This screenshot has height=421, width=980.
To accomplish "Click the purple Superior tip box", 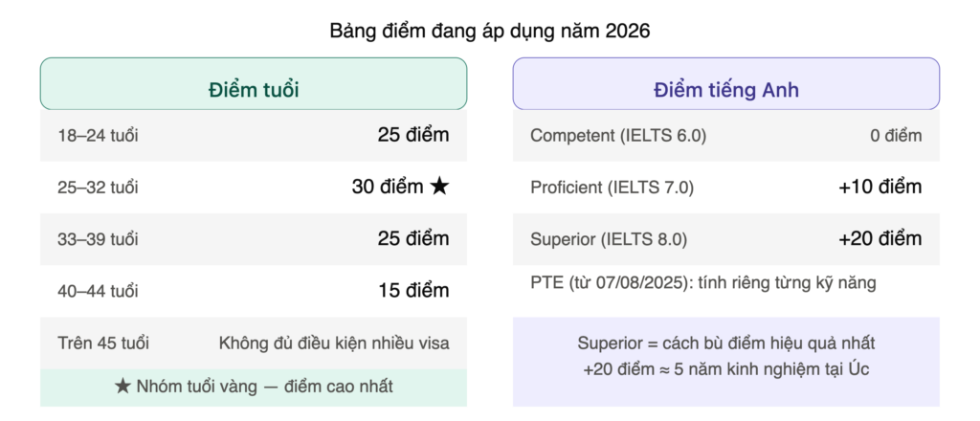I will tap(726, 362).
